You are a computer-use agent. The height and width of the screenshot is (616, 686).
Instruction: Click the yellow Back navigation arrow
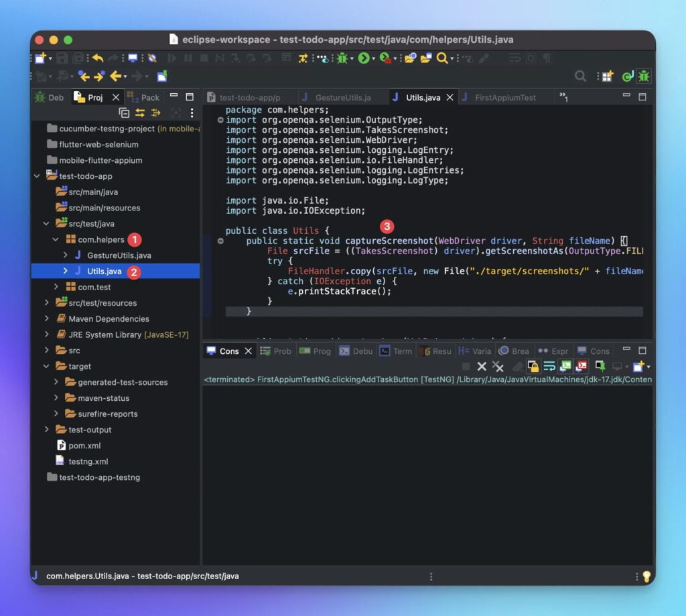[115, 76]
